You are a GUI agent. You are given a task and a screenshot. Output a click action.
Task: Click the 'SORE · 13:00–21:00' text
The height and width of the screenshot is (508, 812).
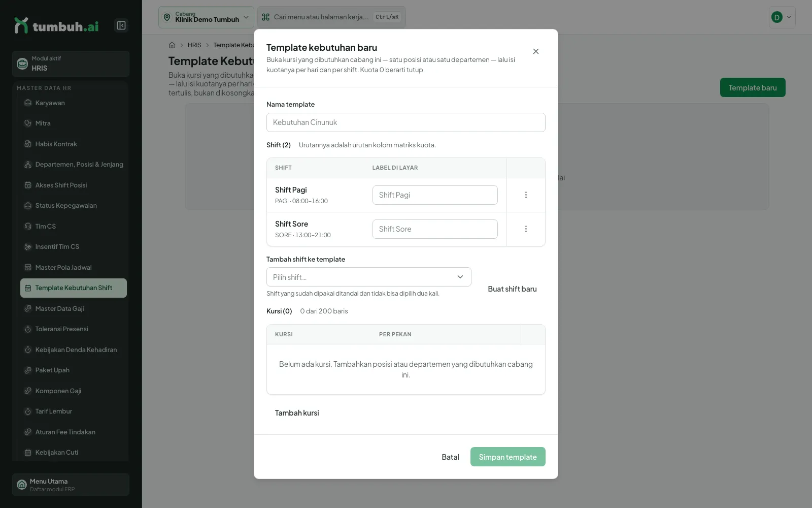click(x=303, y=235)
